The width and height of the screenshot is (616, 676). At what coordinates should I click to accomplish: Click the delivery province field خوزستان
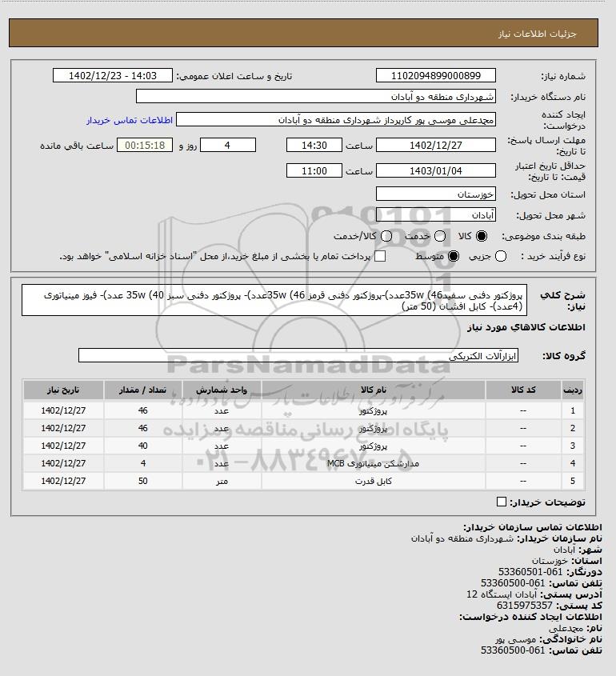click(436, 194)
